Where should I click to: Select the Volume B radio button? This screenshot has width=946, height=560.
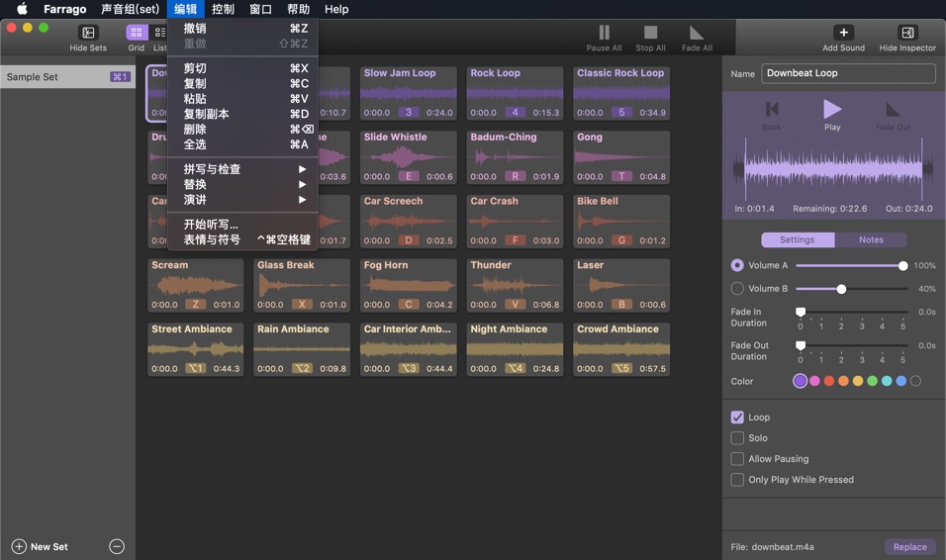tap(737, 289)
